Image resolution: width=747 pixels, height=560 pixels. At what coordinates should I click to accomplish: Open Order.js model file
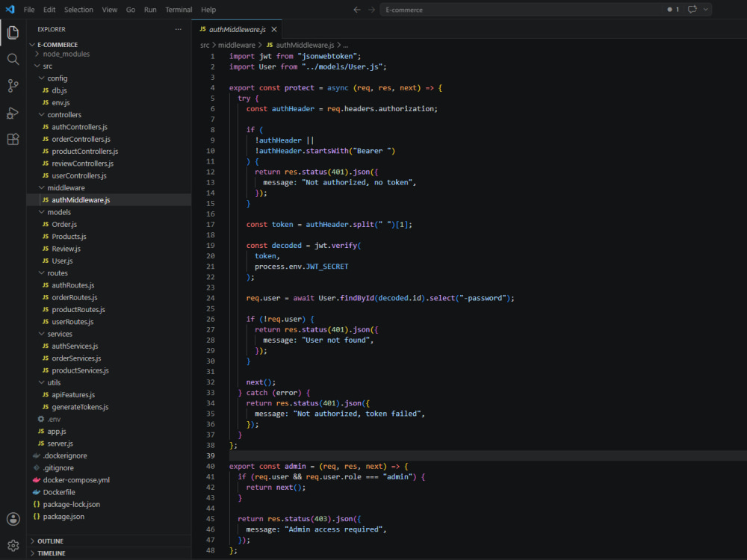coord(64,224)
